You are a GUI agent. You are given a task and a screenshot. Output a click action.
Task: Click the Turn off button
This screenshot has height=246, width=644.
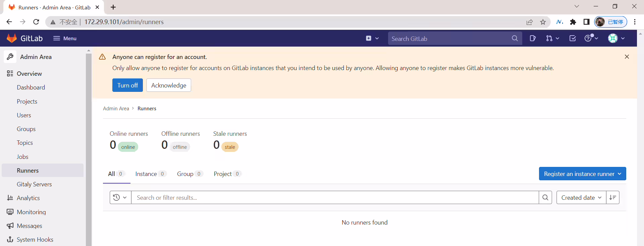point(127,85)
